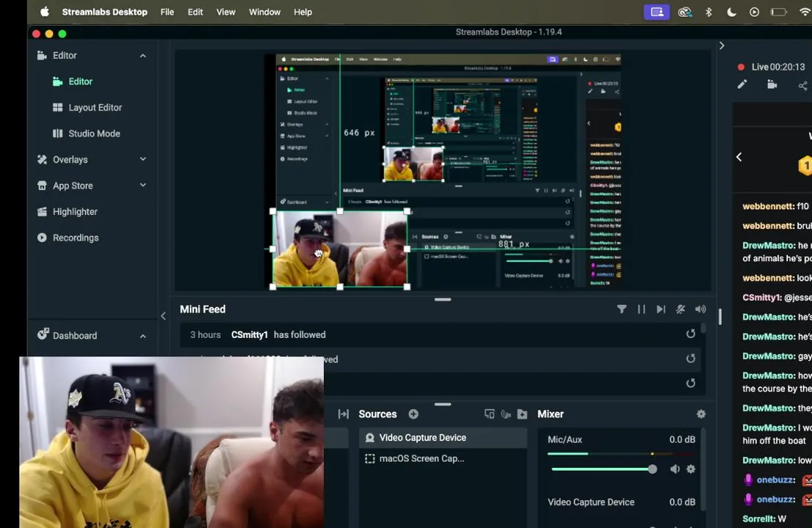Open the Apple menu
Viewport: 812px width, 528px height.
click(45, 12)
